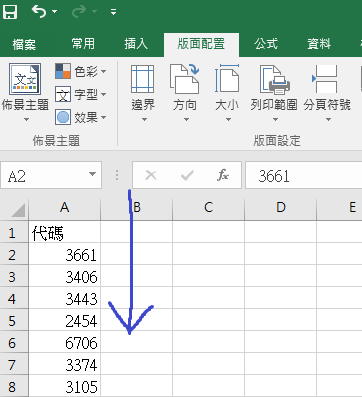Expand the 大小 dropdown arrow
This screenshot has width=362, height=397.
pyautogui.click(x=228, y=119)
